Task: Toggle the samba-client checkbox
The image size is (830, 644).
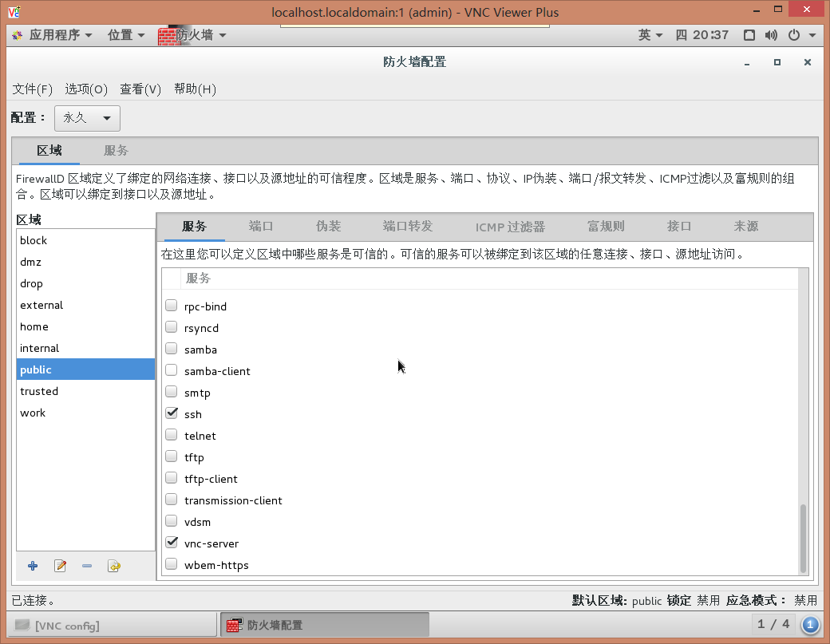Action: (x=171, y=370)
